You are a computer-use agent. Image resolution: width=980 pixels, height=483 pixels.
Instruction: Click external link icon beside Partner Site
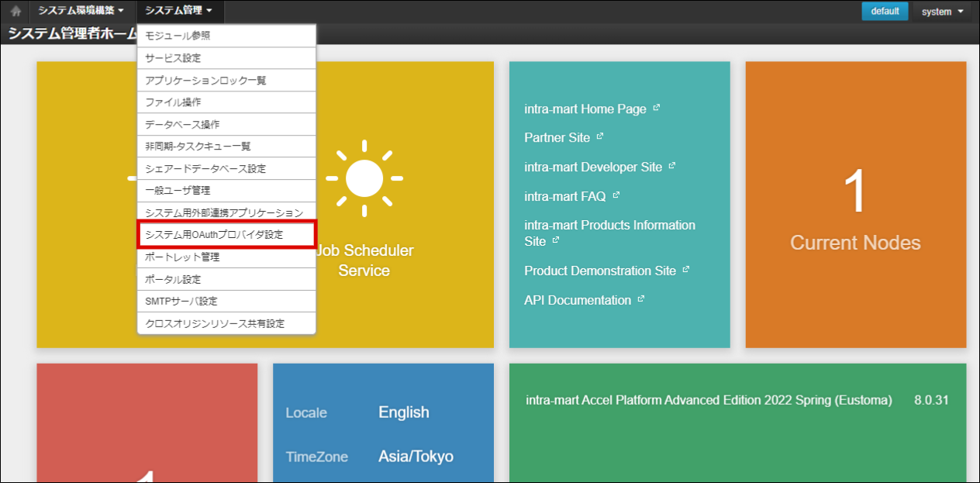pos(600,136)
